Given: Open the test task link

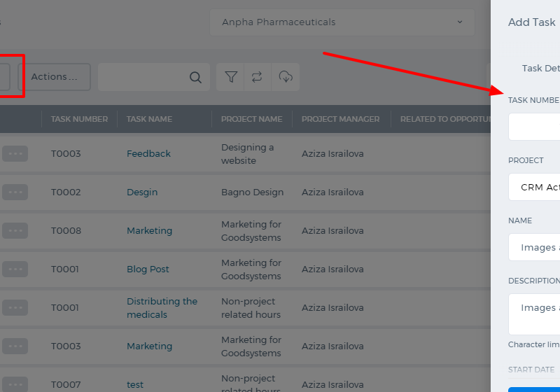Looking at the screenshot, I should 135,384.
